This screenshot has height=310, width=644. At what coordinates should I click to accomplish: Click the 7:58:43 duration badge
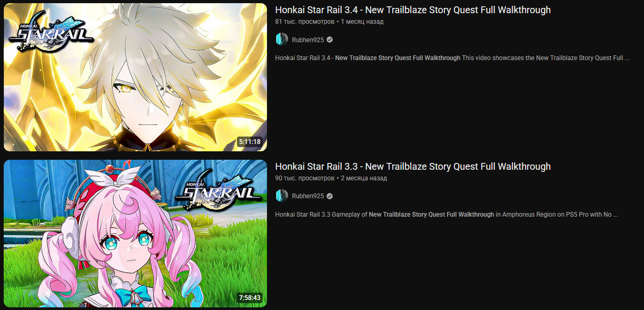[x=250, y=298]
